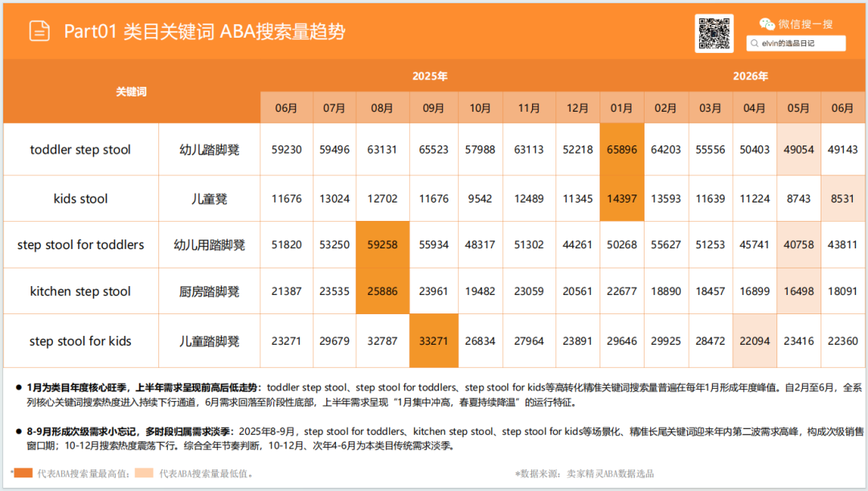This screenshot has width=868, height=491.
Task: Click the cell showing 21387
Action: pyautogui.click(x=286, y=291)
